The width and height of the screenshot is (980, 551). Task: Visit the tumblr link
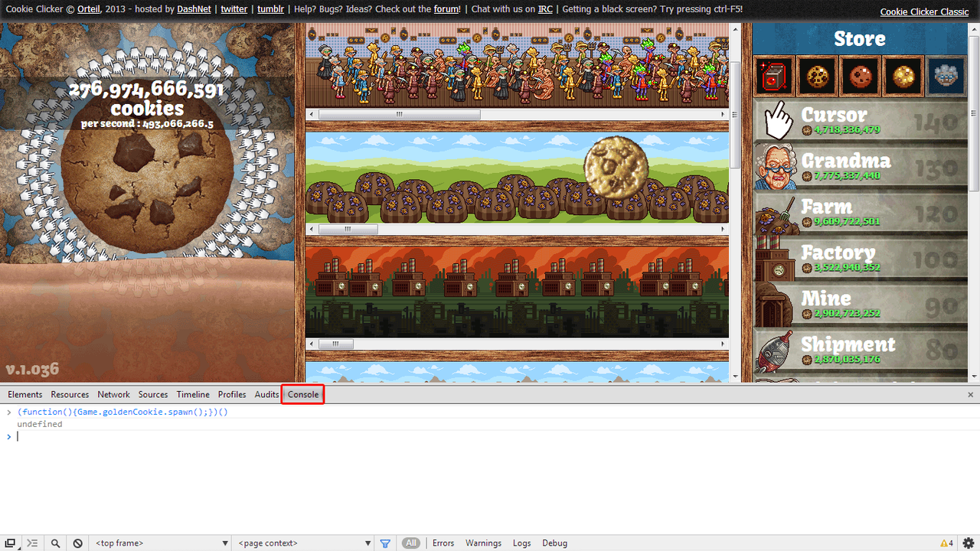click(x=271, y=9)
